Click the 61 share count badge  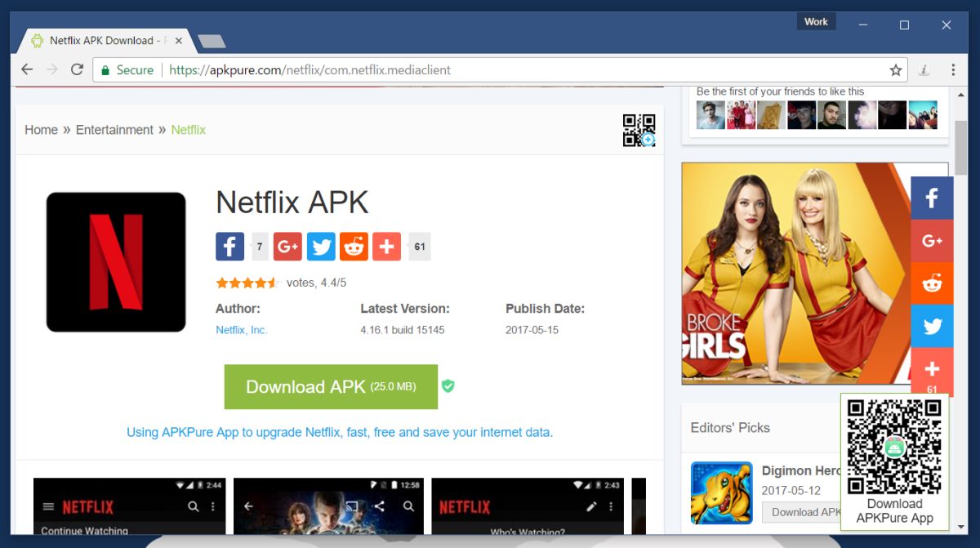click(420, 247)
